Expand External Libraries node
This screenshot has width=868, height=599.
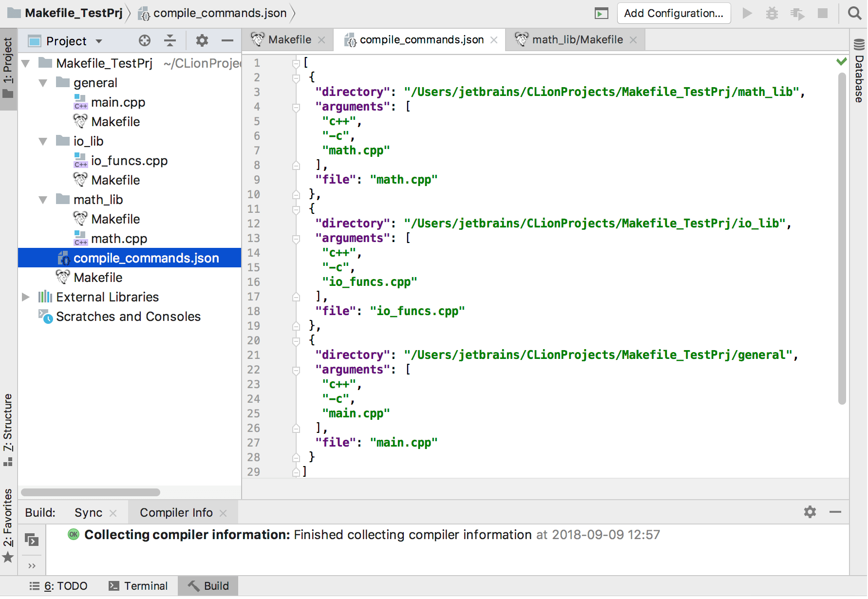26,297
